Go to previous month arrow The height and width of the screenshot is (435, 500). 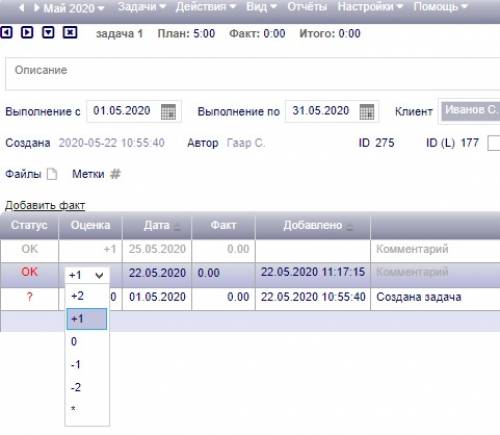[22, 7]
